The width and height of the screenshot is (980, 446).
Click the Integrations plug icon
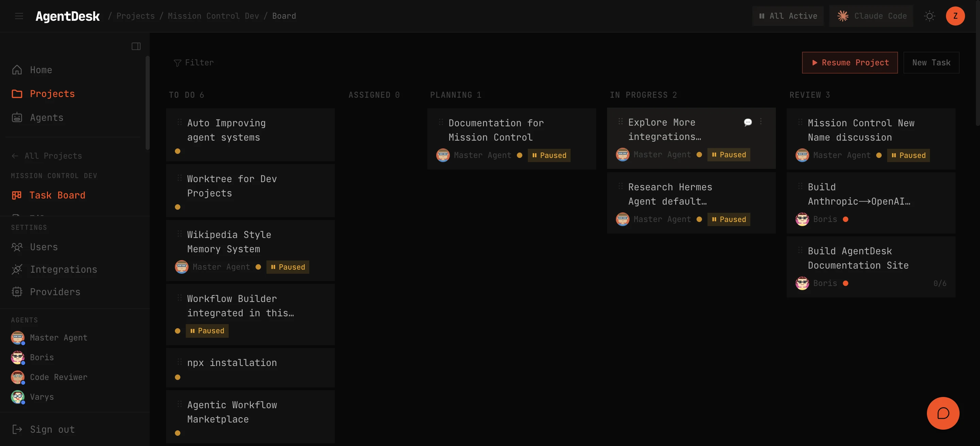click(x=17, y=269)
